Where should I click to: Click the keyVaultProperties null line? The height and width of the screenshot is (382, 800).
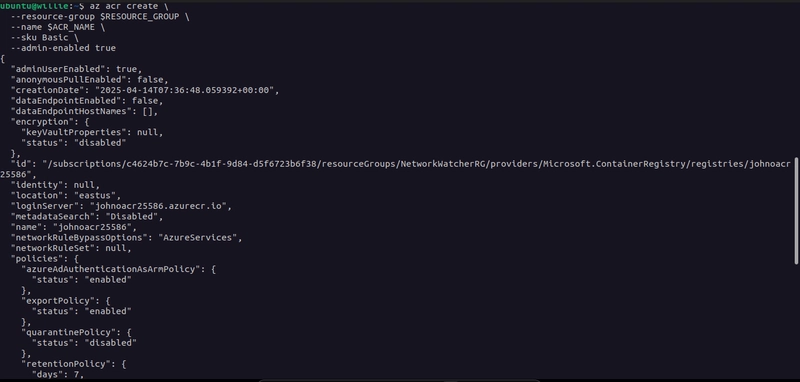(x=92, y=132)
